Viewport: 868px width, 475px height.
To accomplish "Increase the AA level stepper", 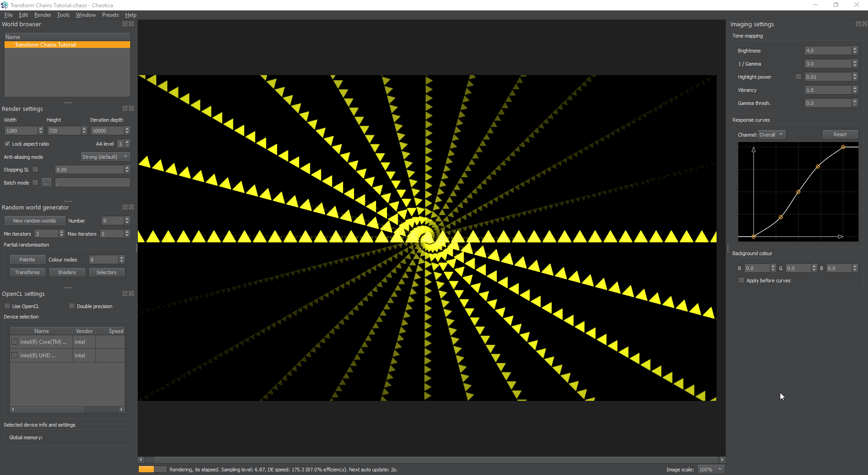I will (127, 142).
